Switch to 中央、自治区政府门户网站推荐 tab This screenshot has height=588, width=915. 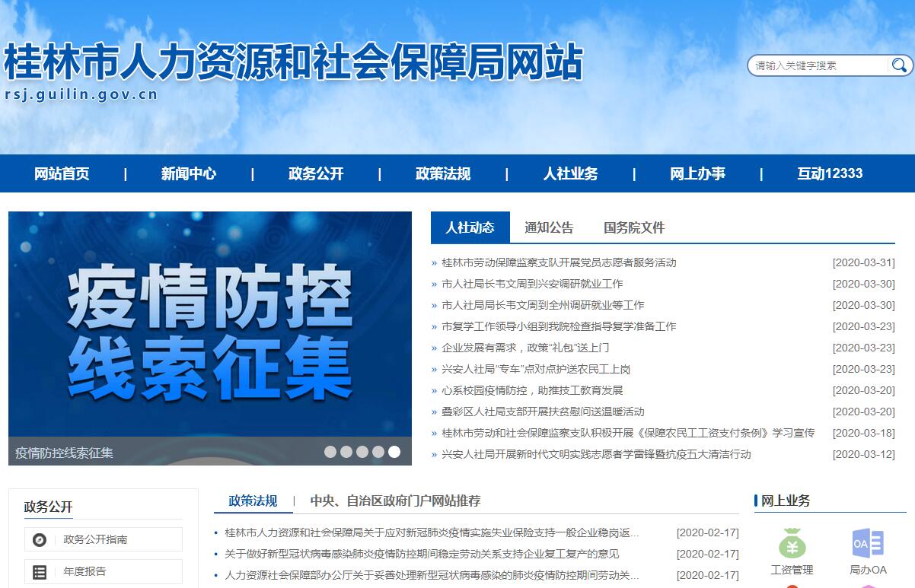(395, 501)
